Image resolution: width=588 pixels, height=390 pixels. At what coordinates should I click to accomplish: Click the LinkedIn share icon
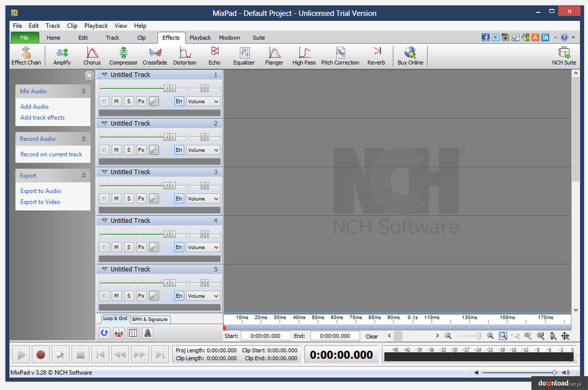545,37
